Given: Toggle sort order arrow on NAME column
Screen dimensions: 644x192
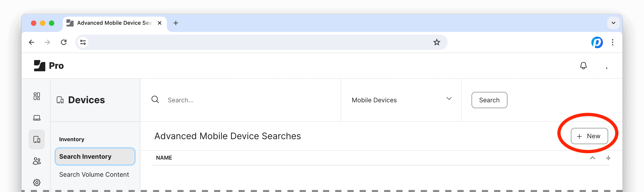Looking at the screenshot, I should click(592, 158).
